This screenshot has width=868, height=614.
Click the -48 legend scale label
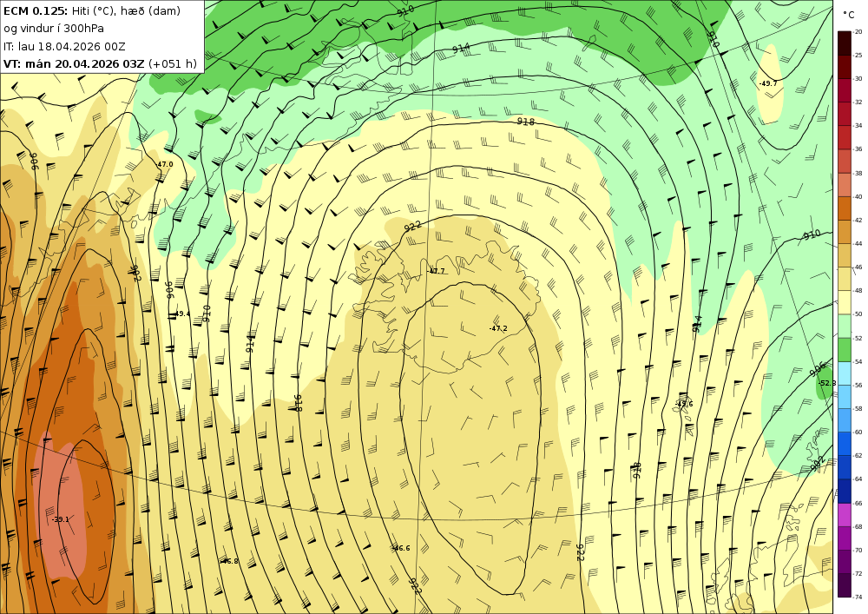point(858,291)
